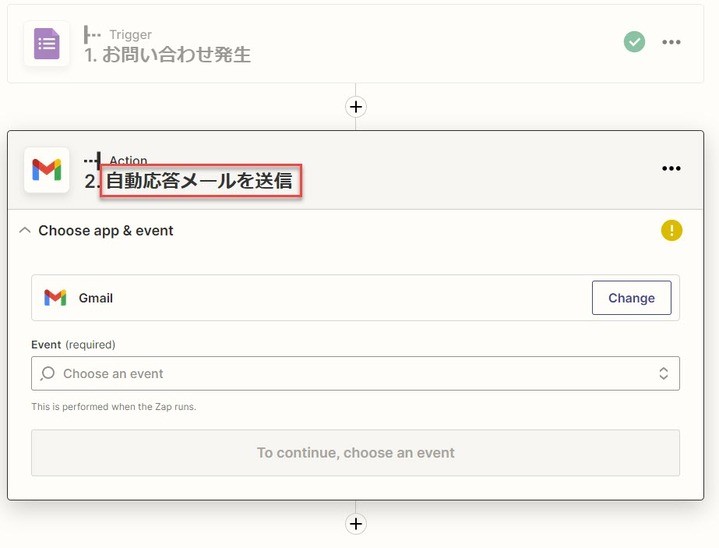Select the step title 自動応答メールを送信

[x=200, y=181]
